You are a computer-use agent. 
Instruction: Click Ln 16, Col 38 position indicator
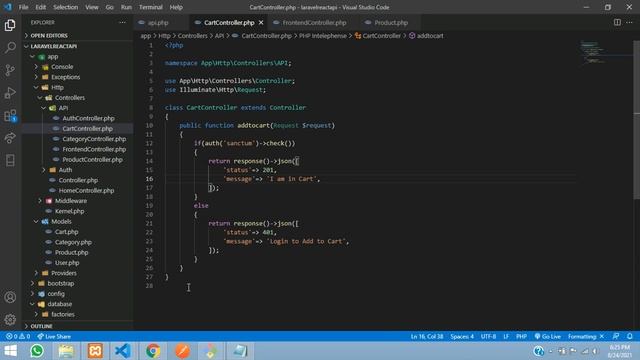click(x=427, y=336)
